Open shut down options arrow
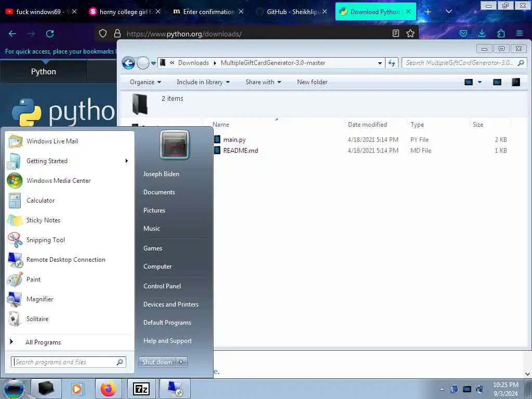This screenshot has height=399, width=532. point(181,362)
